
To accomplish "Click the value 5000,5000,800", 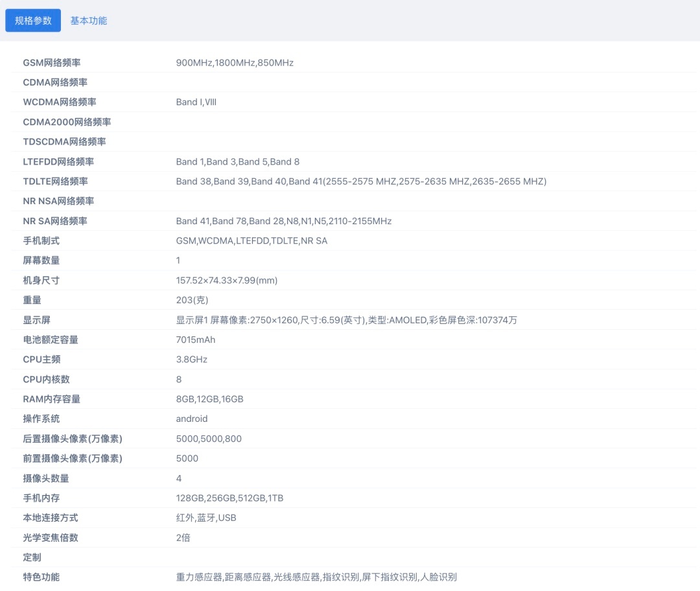I will tap(209, 439).
